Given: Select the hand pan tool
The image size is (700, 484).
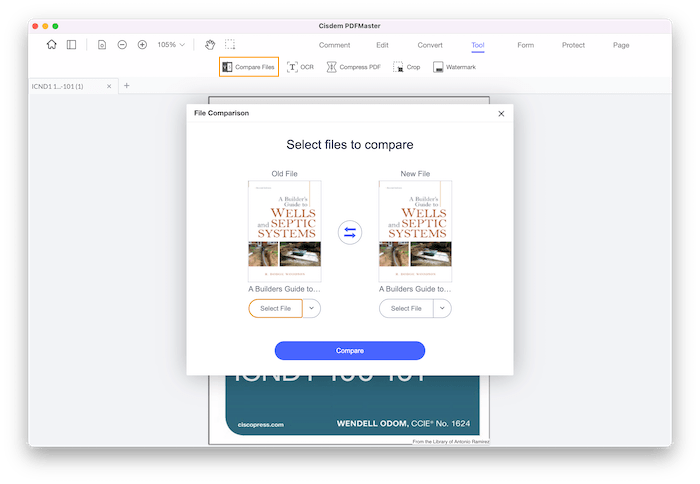Looking at the screenshot, I should click(210, 45).
